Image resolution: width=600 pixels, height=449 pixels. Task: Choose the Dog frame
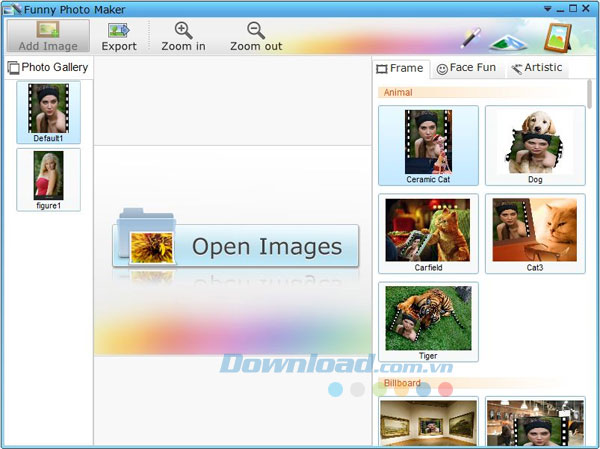tap(535, 146)
